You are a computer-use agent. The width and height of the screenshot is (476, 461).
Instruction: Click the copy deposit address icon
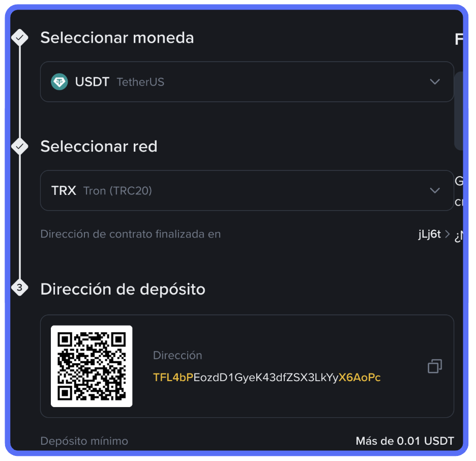[x=435, y=366]
